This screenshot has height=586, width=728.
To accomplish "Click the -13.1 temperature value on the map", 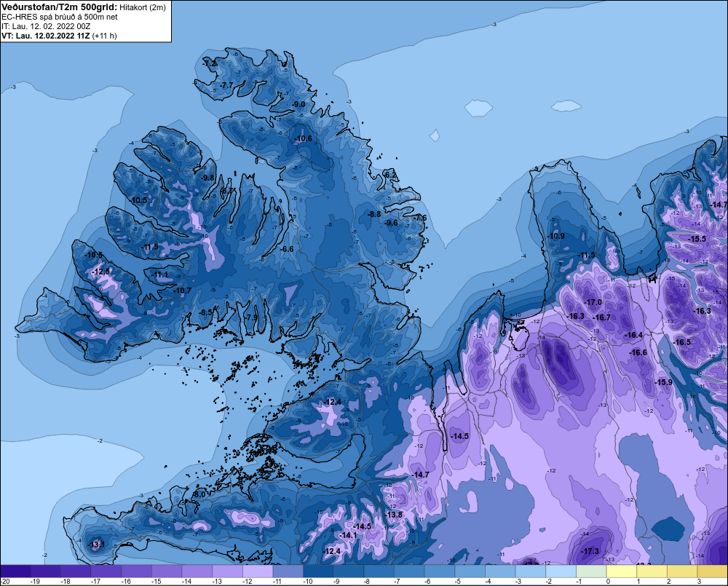I will 96,545.
